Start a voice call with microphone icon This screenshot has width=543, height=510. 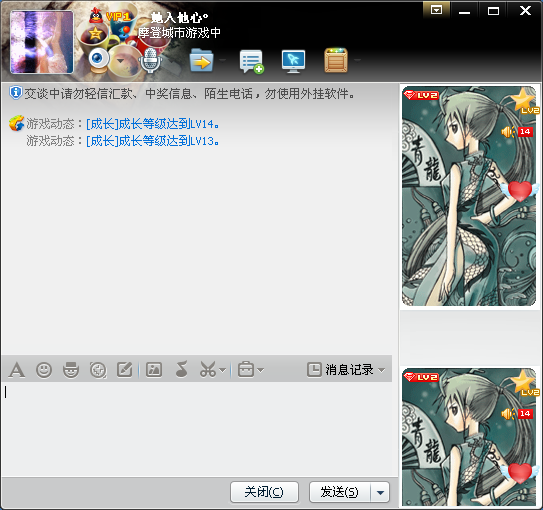tap(150, 60)
